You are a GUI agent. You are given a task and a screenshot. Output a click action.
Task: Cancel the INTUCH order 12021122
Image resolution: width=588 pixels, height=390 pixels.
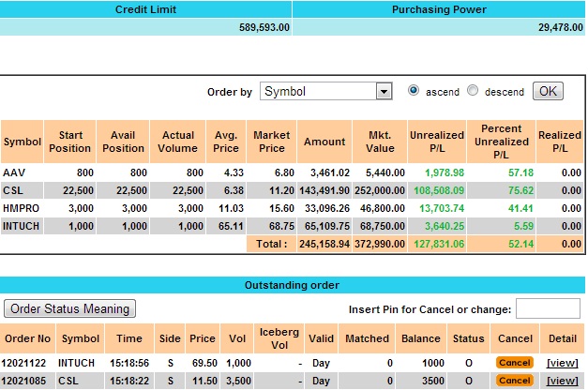[514, 362]
